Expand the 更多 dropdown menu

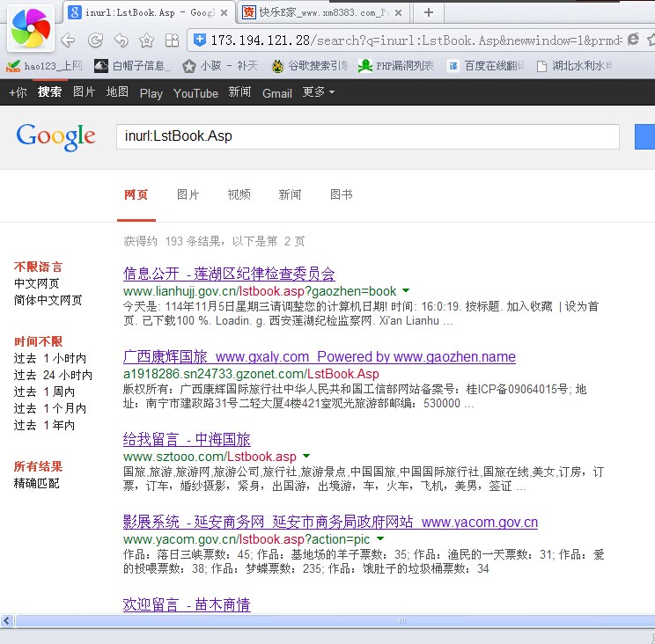(x=319, y=91)
